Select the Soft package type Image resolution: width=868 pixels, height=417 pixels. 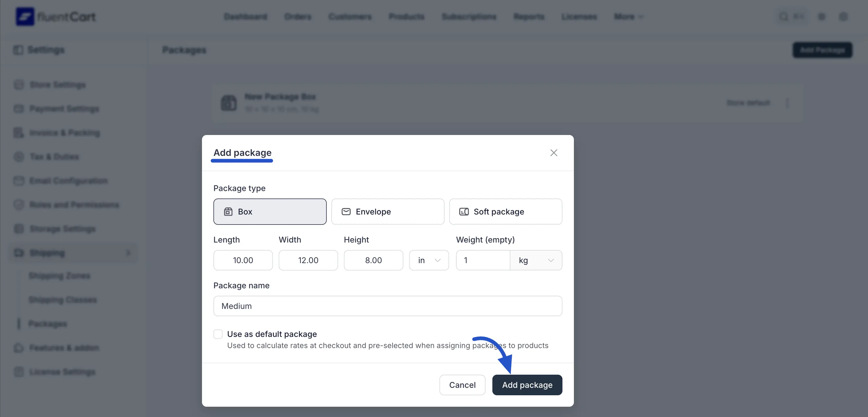click(x=506, y=212)
